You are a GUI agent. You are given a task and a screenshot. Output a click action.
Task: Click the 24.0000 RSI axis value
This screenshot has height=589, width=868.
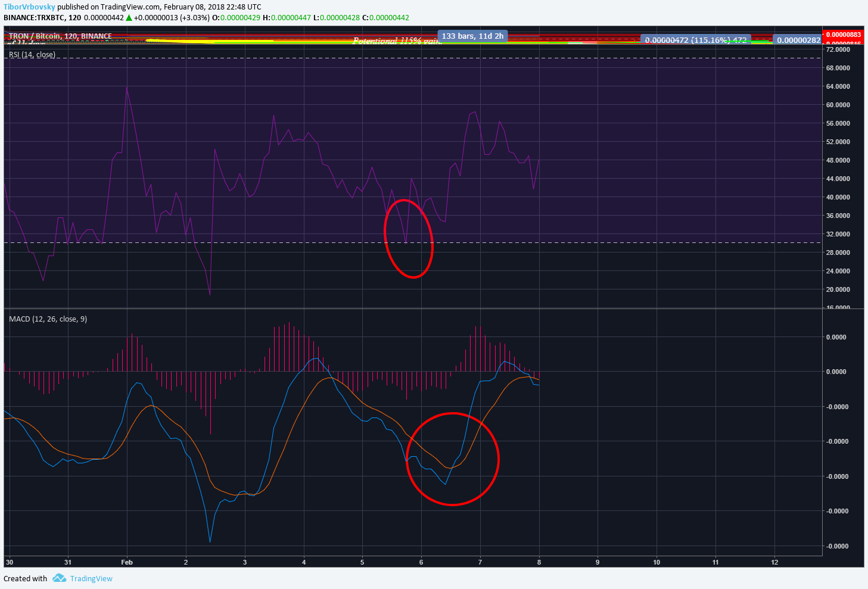pyautogui.click(x=838, y=271)
